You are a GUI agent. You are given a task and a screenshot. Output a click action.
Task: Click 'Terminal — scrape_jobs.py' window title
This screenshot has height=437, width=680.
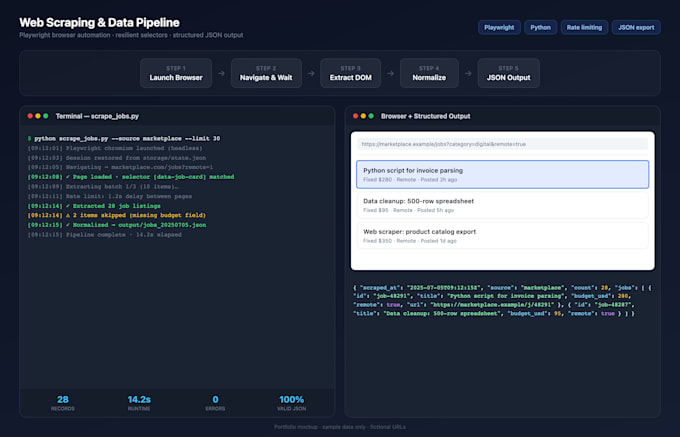click(97, 116)
